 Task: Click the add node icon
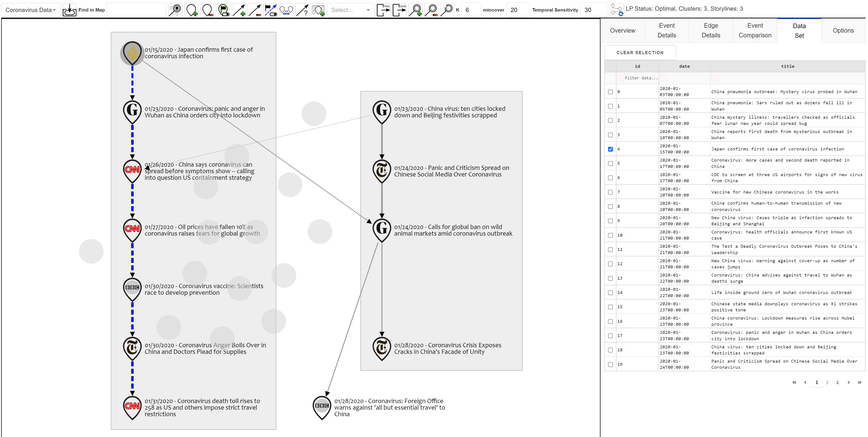coord(192,10)
